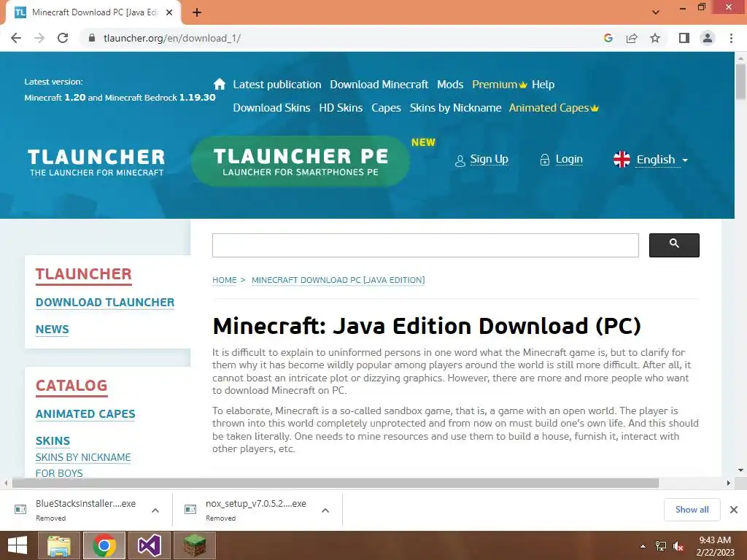Click TLAUNCHER sidebar heading
The width and height of the screenshot is (747, 560).
(84, 274)
